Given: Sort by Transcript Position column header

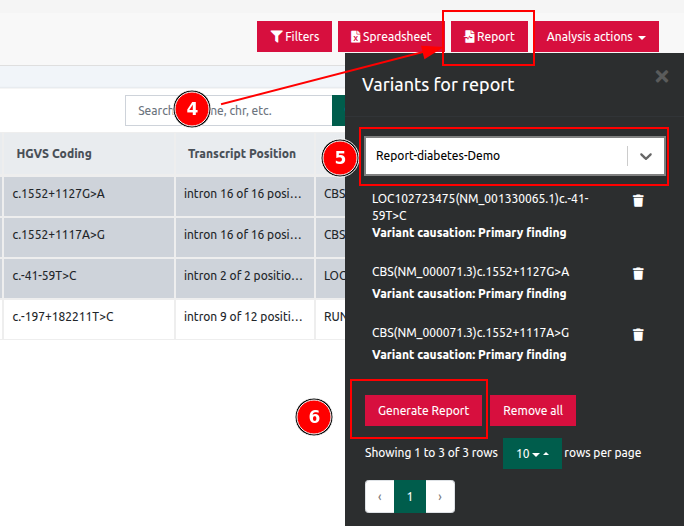Looking at the screenshot, I should (x=241, y=154).
